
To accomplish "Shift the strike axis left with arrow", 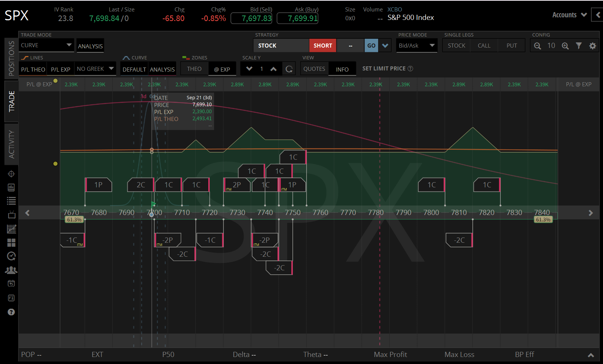I will [x=27, y=213].
